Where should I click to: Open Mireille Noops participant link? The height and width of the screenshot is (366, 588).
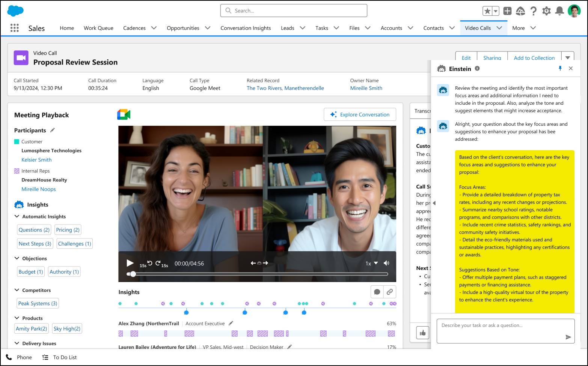(38, 189)
